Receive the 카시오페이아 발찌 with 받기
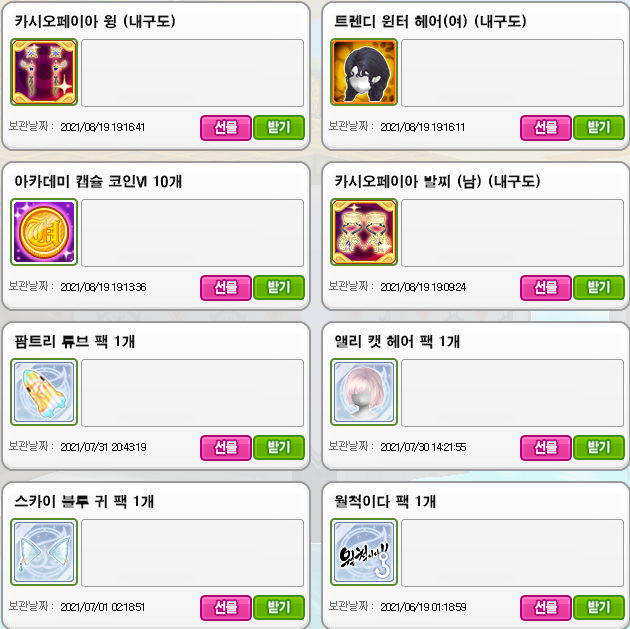630x629 pixels. [599, 288]
